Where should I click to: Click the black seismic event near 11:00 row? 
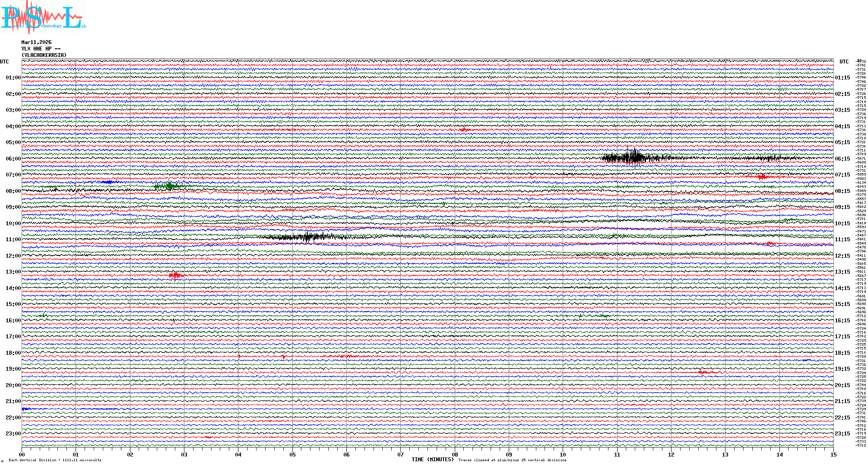307,236
